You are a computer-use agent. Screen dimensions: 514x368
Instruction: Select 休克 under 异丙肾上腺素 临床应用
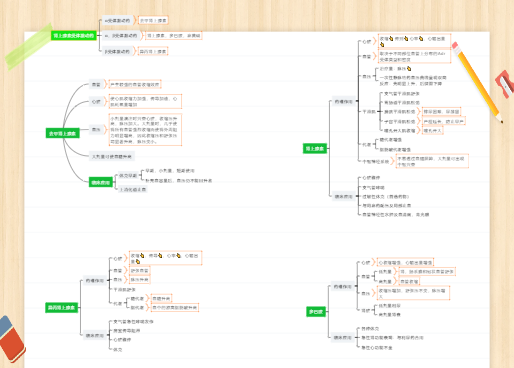(118, 350)
